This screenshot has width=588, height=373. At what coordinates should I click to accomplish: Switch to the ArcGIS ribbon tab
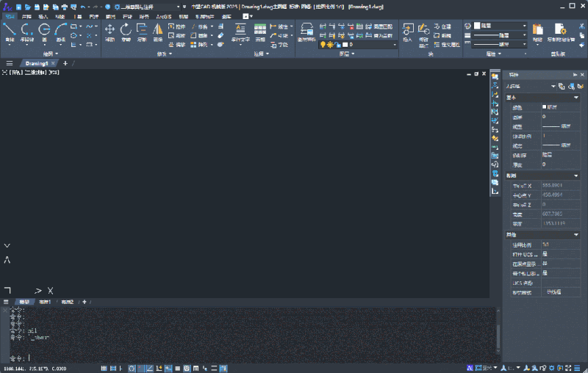click(163, 16)
